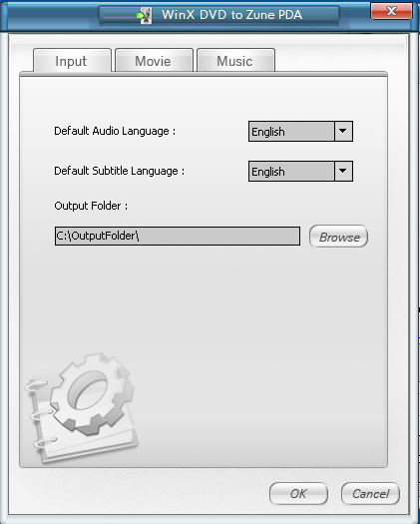The image size is (420, 524).
Task: Close the dialog with the red X button
Action: (x=391, y=11)
